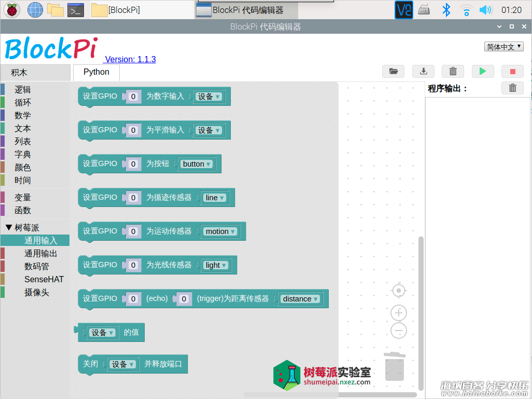The height and width of the screenshot is (399, 532).
Task: Click the BlockPi logo
Action: coord(51,48)
